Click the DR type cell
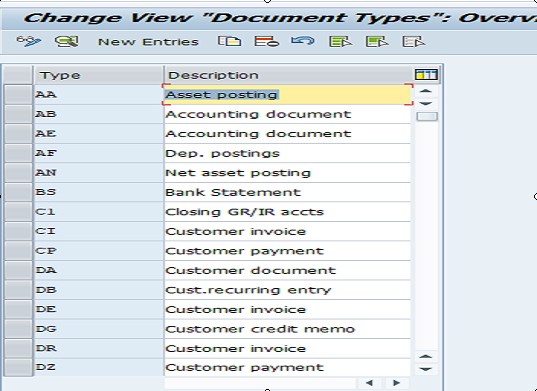Screen dimensions: 537x391 tap(99, 348)
